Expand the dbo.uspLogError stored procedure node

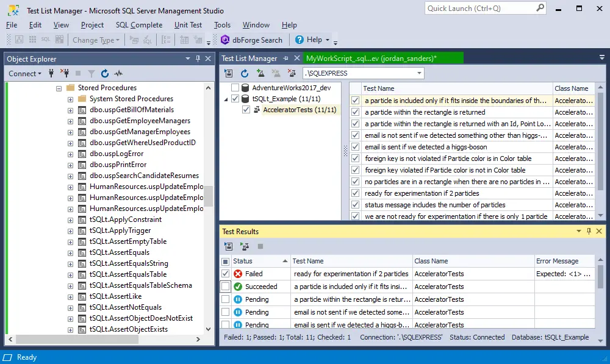coord(70,154)
